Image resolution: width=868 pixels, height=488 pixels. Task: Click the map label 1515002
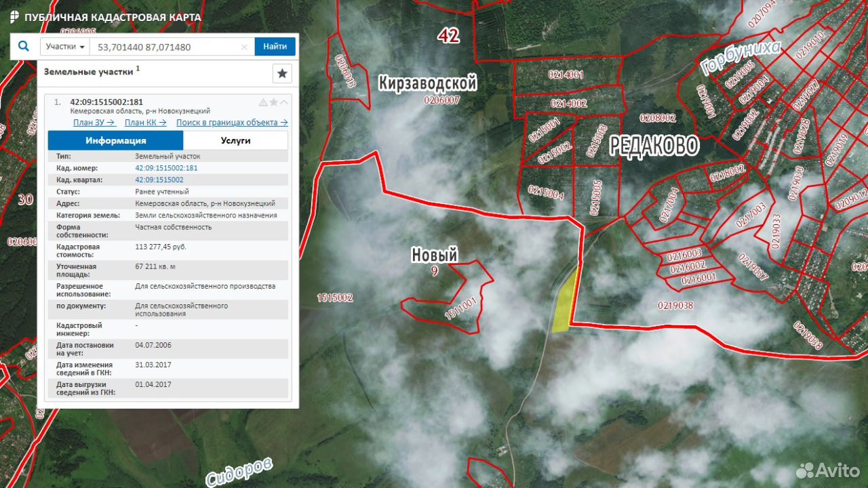[335, 298]
